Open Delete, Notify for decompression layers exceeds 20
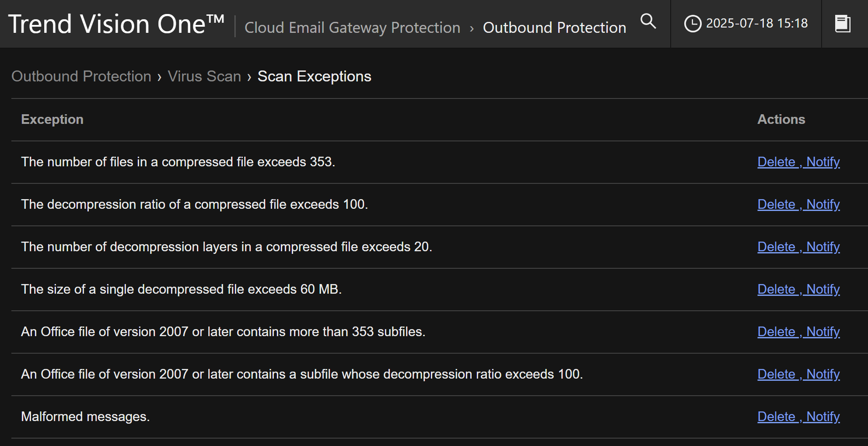Screen dimensions: 868x446 (798, 247)
